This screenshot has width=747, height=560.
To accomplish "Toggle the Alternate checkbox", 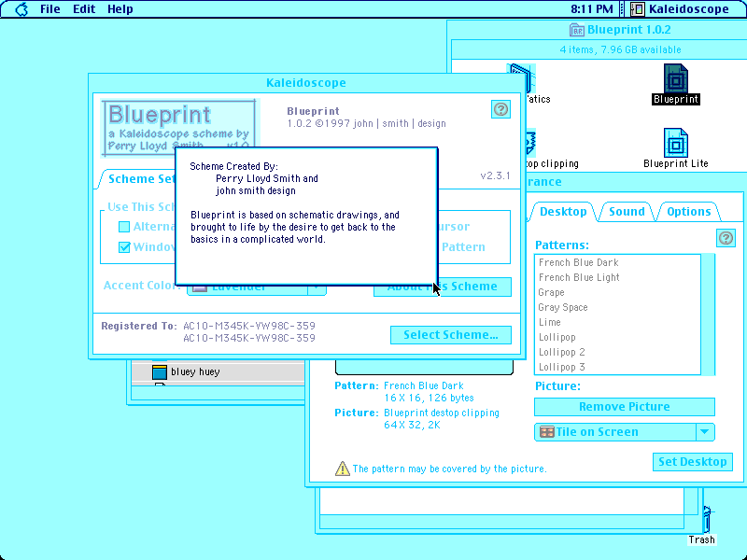I will pos(124,227).
